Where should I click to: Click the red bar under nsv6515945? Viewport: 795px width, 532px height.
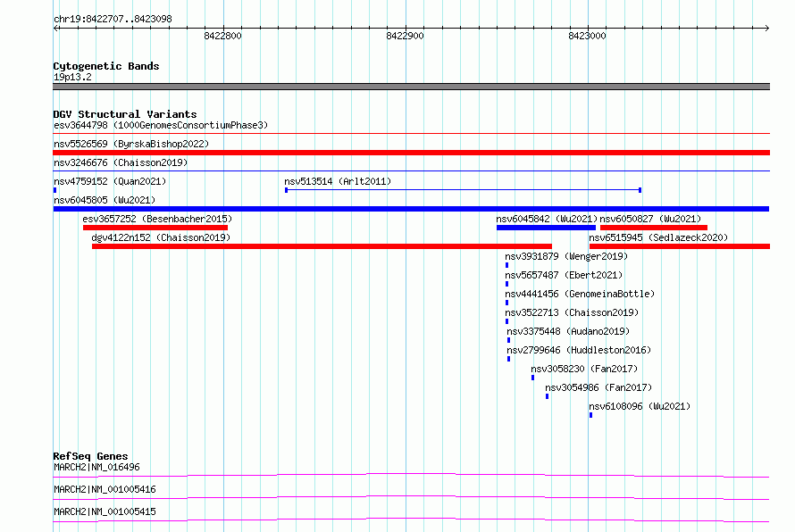click(680, 246)
